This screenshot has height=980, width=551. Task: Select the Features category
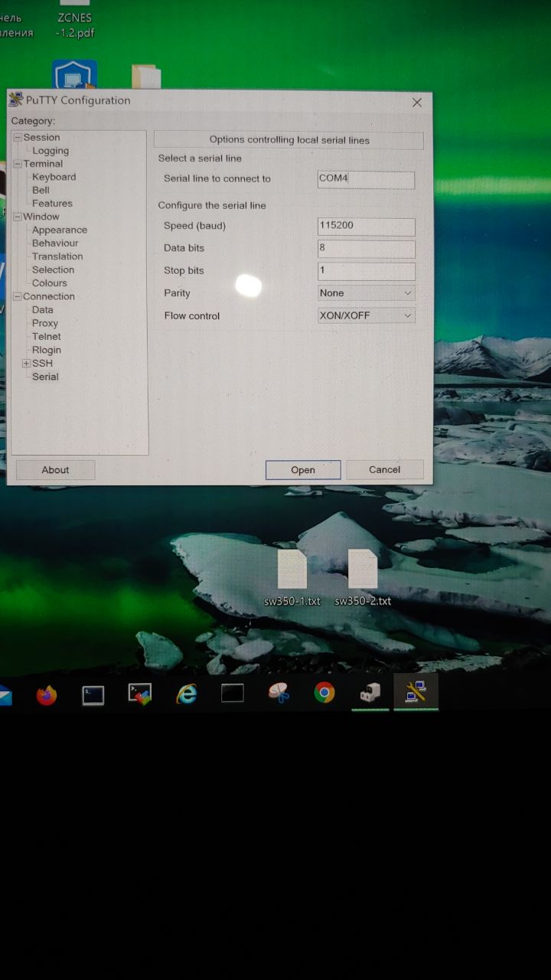(x=52, y=204)
